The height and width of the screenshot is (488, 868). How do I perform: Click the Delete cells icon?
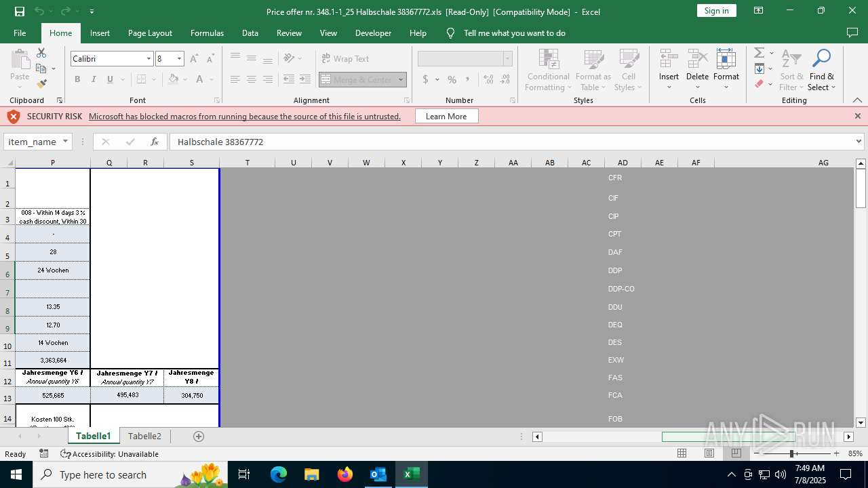click(697, 58)
